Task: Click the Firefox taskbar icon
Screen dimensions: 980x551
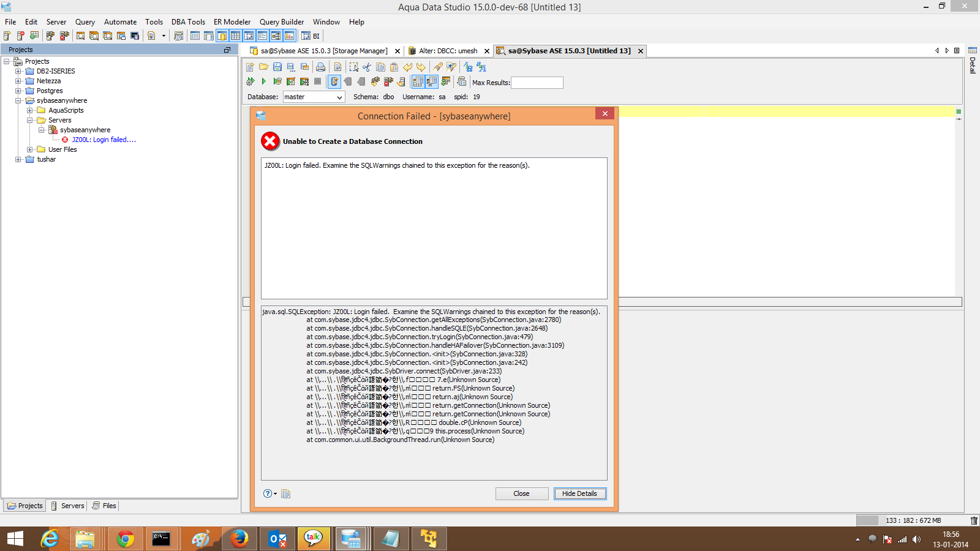Action: click(x=239, y=539)
